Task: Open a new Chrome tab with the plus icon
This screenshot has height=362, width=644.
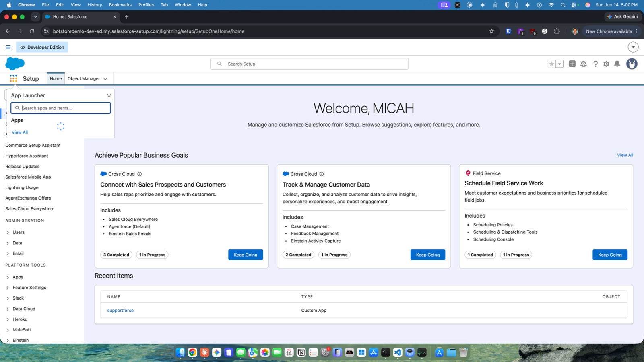Action: click(127, 17)
